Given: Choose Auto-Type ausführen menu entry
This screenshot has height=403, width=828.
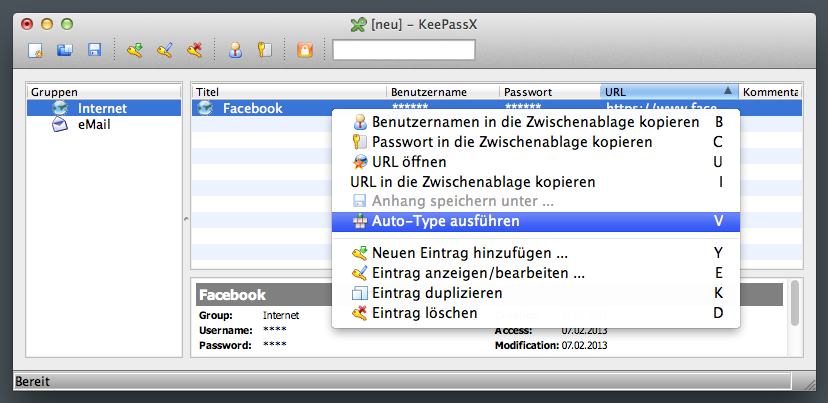Looking at the screenshot, I should pyautogui.click(x=536, y=221).
